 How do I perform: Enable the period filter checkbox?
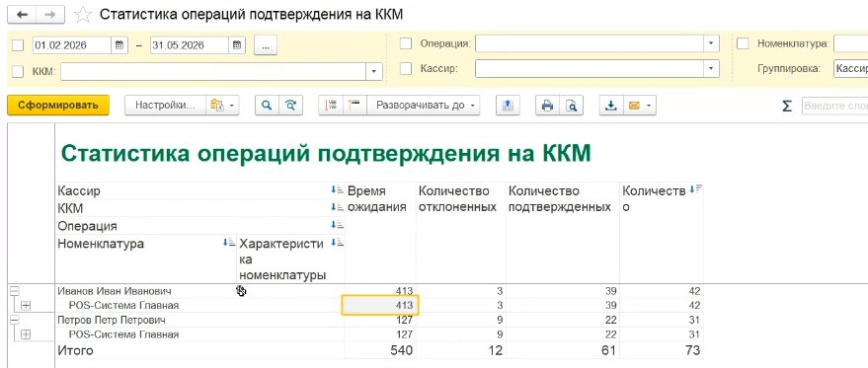coord(18,45)
